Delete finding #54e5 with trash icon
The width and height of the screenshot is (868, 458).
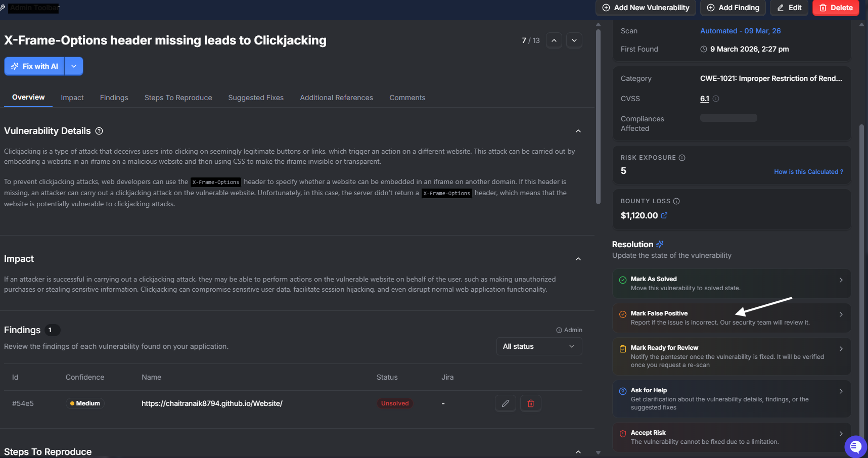tap(531, 403)
